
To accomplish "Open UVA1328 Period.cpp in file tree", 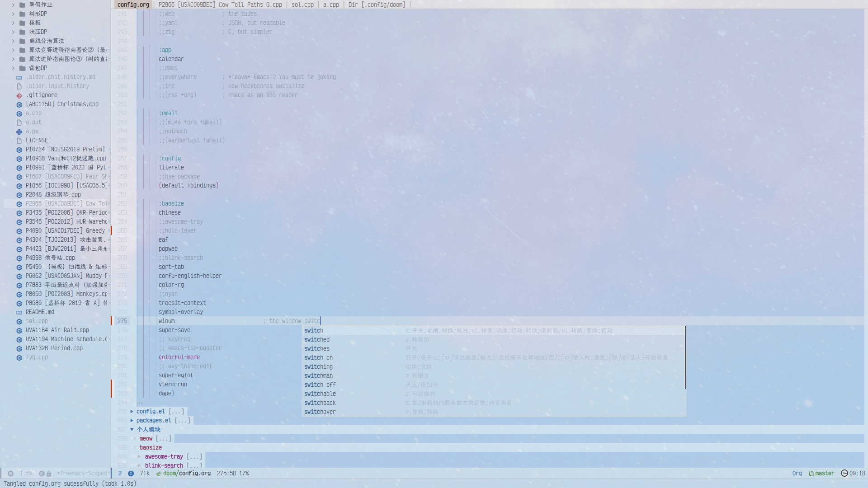I will tap(54, 348).
